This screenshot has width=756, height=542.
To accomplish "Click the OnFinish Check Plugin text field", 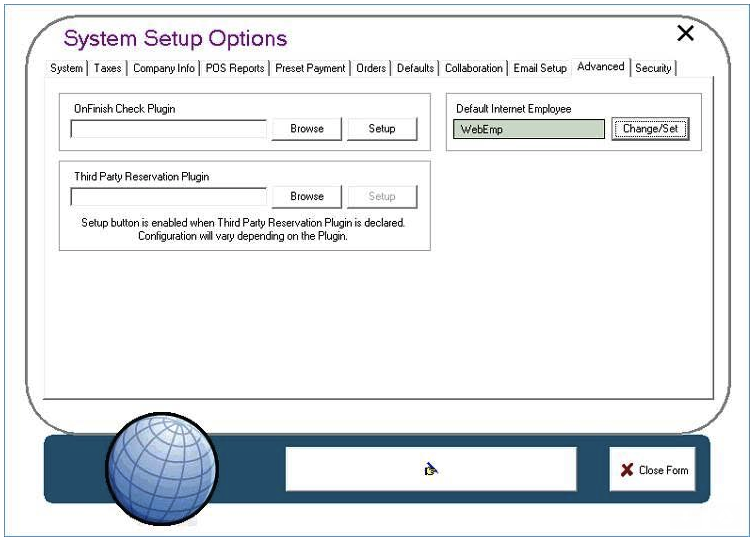I will [x=168, y=129].
